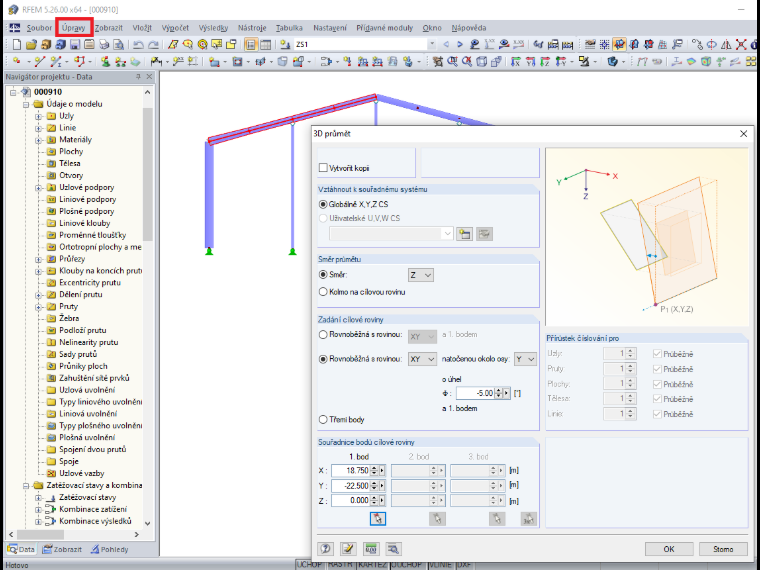Open the load case ZS1 dropdown arrow
The image size is (760, 570).
(x=431, y=45)
